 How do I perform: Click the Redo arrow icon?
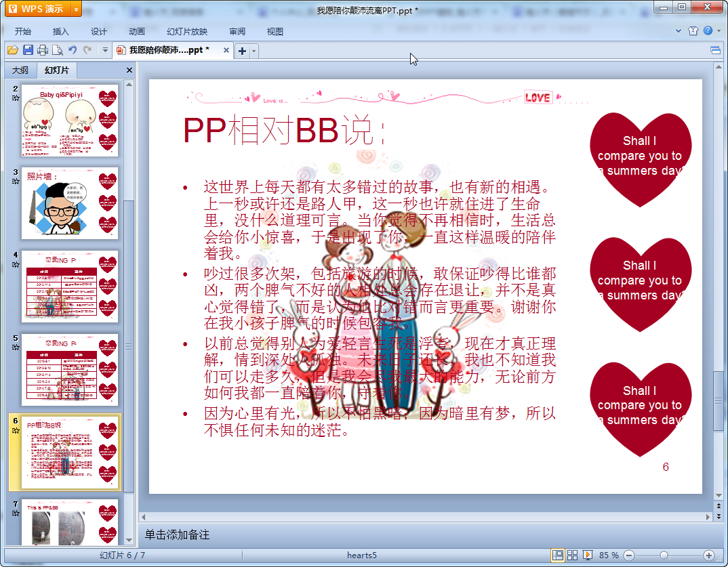87,49
